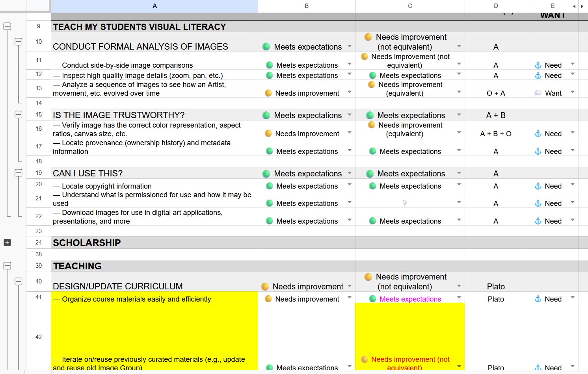Open column E Need dropdown in row 17
Screen dimensions: 588x374
click(573, 150)
